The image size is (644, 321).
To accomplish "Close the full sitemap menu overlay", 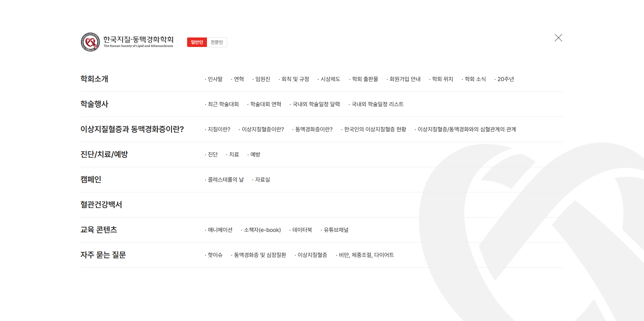I will pos(558,38).
